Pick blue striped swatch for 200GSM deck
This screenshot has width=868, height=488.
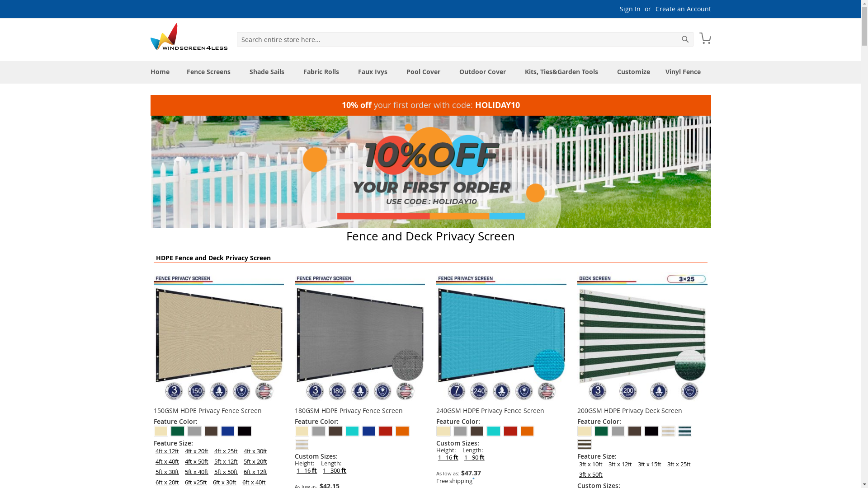click(685, 431)
